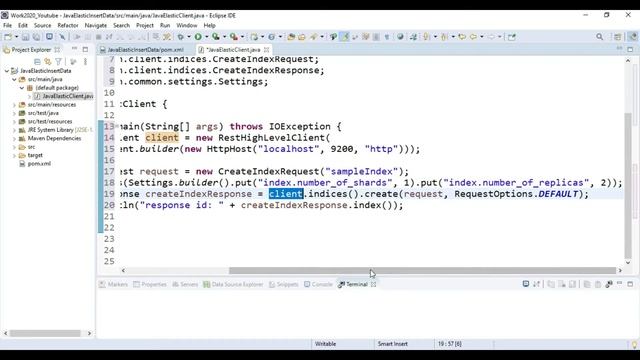
Task: Open the Source menu
Action: pyautogui.click(x=42, y=25)
